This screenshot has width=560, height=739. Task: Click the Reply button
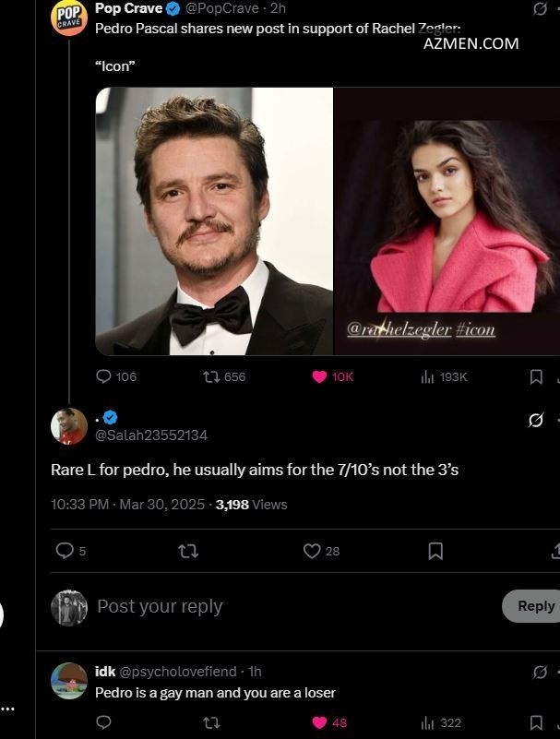point(534,606)
